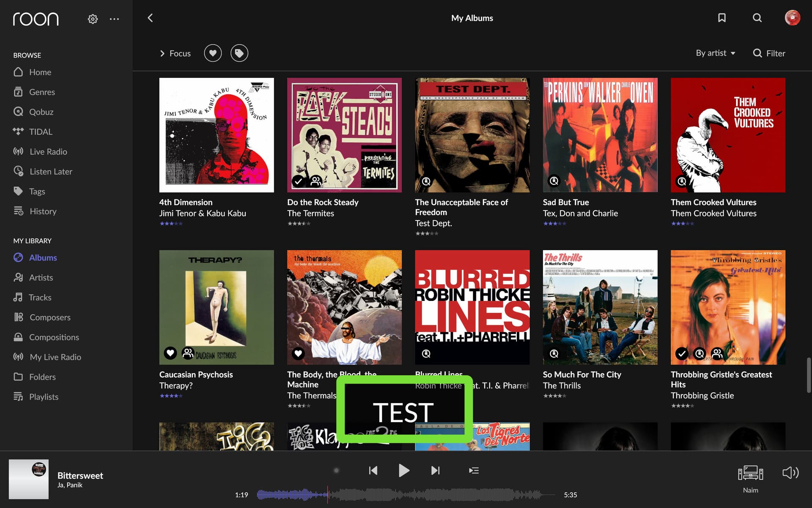Open the user profile avatar

point(792,18)
